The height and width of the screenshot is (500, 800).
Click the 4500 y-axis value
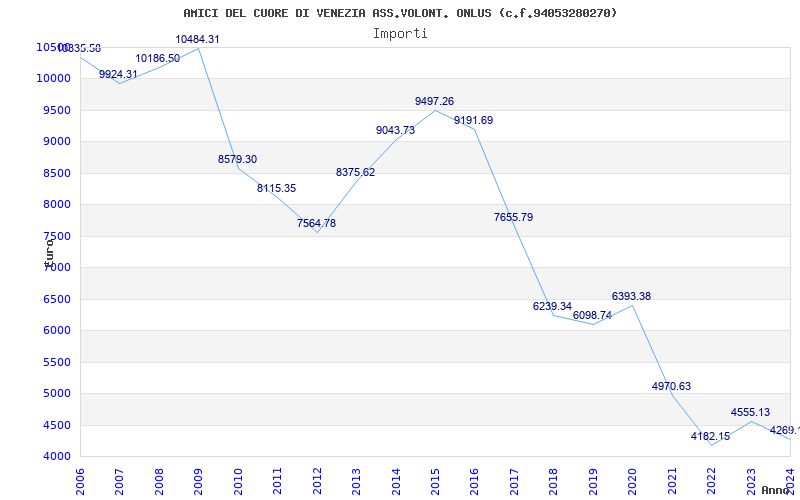[57, 425]
